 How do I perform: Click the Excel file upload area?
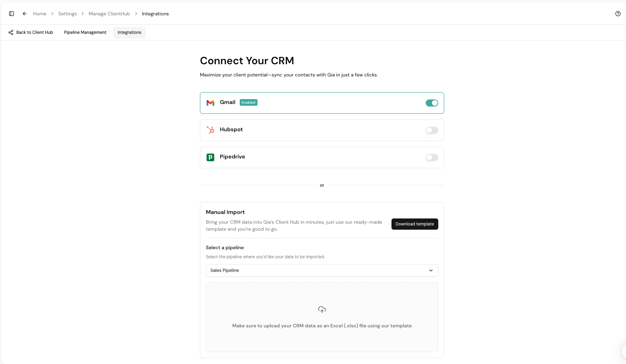click(322, 317)
